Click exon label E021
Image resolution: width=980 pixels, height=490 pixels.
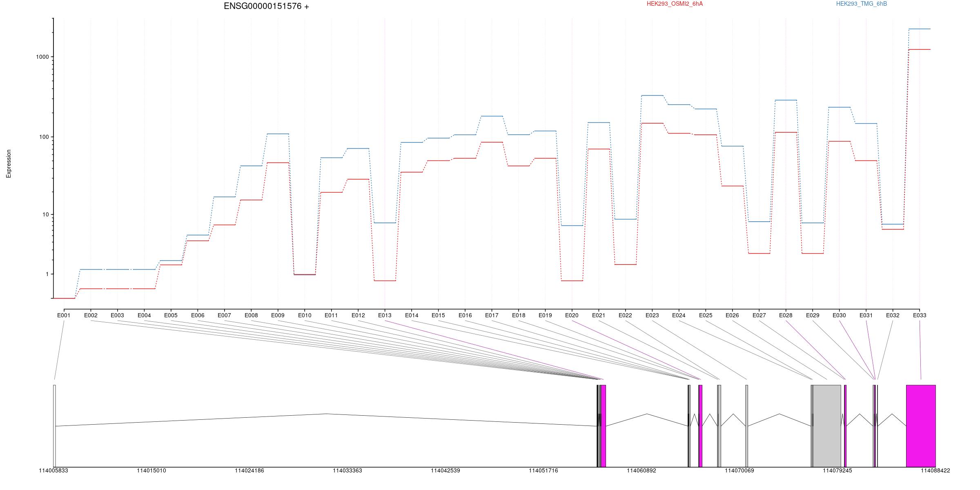[599, 315]
